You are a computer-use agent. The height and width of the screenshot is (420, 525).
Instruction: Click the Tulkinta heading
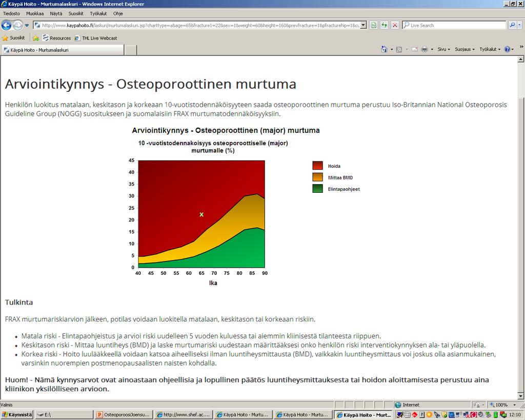point(19,302)
